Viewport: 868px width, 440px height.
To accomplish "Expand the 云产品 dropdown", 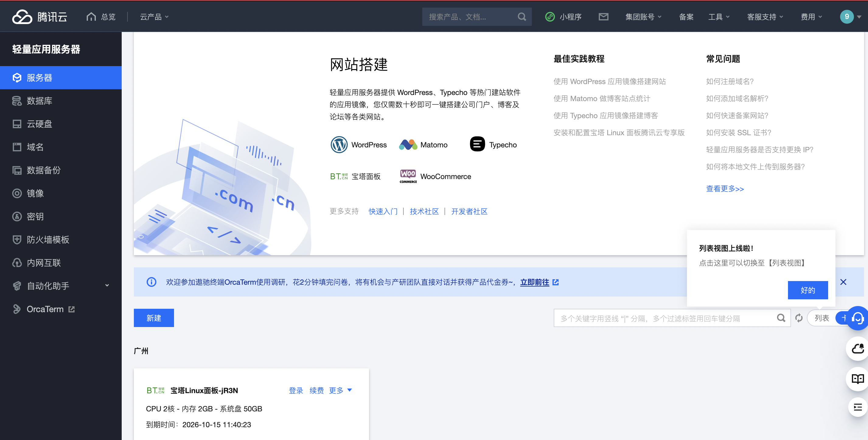I will [x=154, y=17].
